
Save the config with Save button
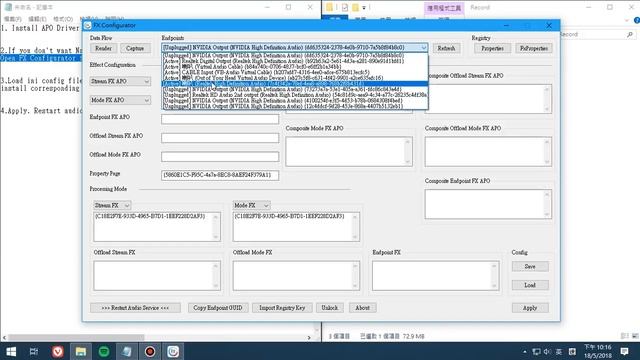point(530,267)
